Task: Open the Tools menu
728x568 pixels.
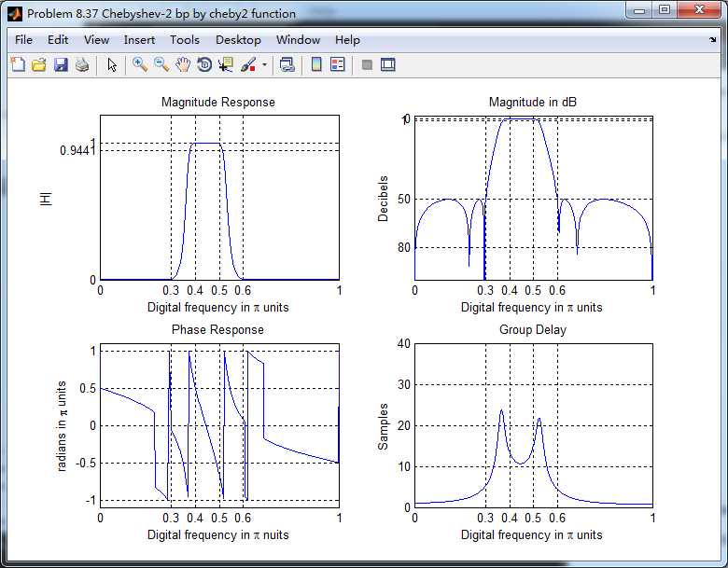Action: click(184, 40)
